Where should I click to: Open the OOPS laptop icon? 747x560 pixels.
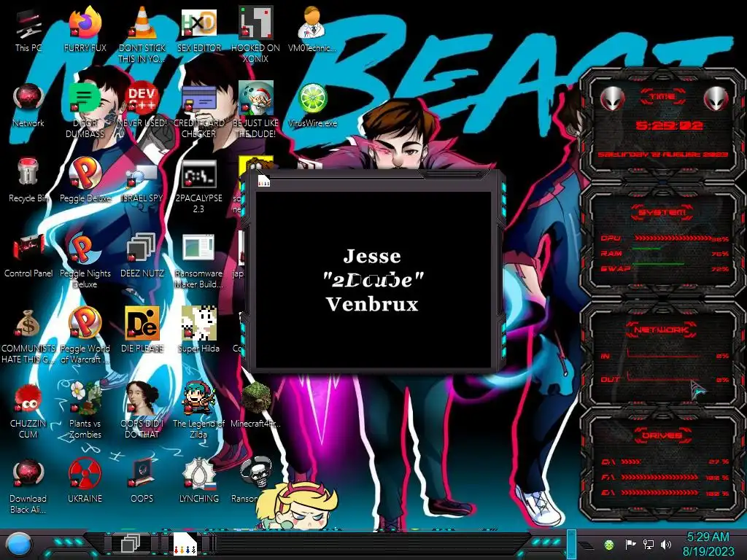coord(142,474)
